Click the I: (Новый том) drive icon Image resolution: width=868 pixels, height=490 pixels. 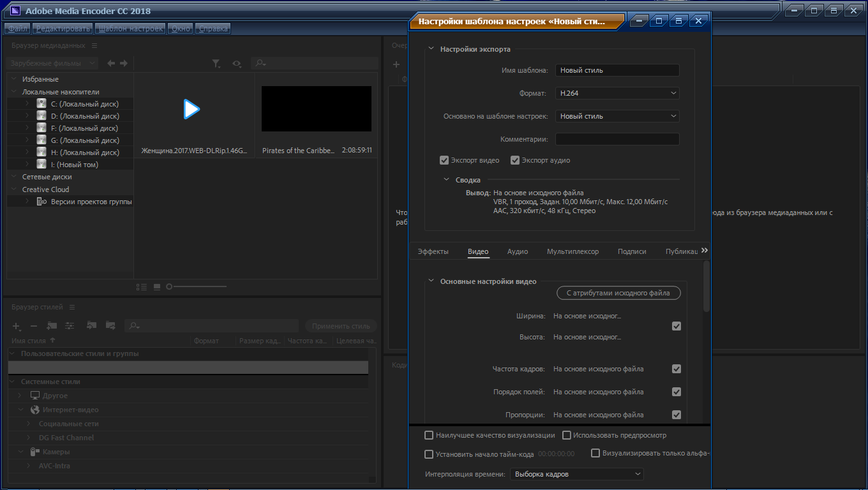pyautogui.click(x=41, y=164)
